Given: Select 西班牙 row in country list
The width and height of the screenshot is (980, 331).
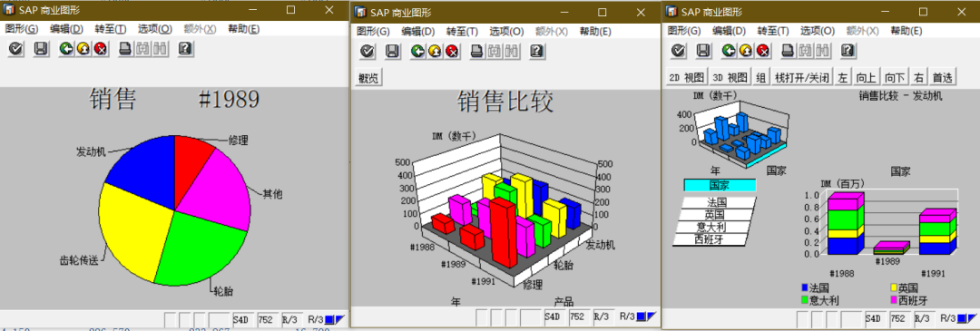Looking at the screenshot, I should pyautogui.click(x=710, y=239).
